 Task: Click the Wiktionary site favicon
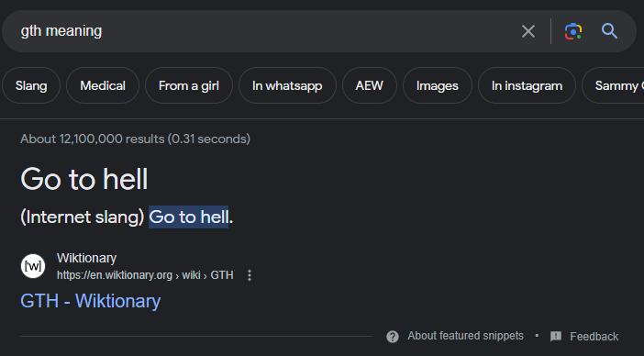coord(33,266)
